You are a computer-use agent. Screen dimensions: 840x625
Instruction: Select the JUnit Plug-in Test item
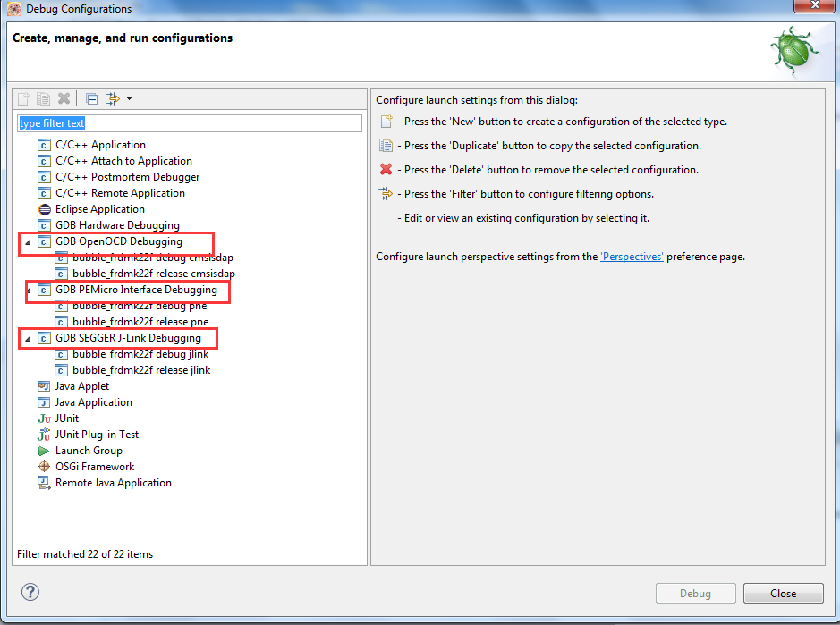(x=97, y=435)
